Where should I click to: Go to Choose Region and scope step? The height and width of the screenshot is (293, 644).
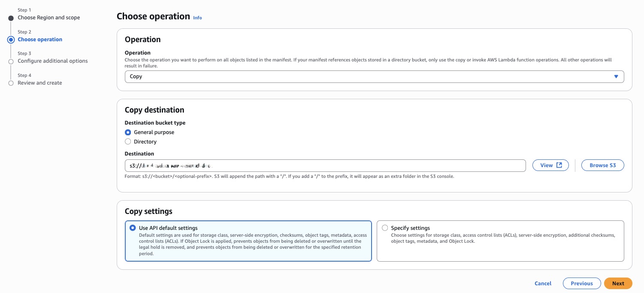48,18
